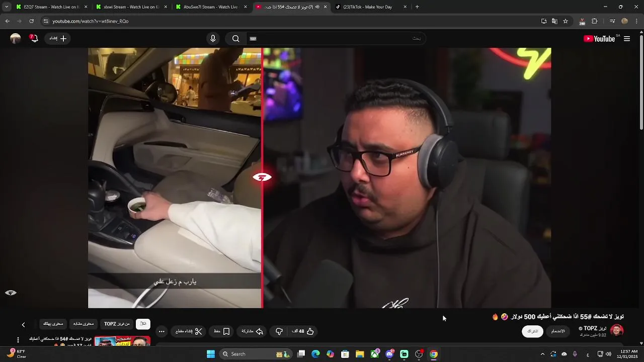Viewport: 644px width, 362px height.
Task: Open Chrome tab search dropdown arrow
Action: point(7,7)
